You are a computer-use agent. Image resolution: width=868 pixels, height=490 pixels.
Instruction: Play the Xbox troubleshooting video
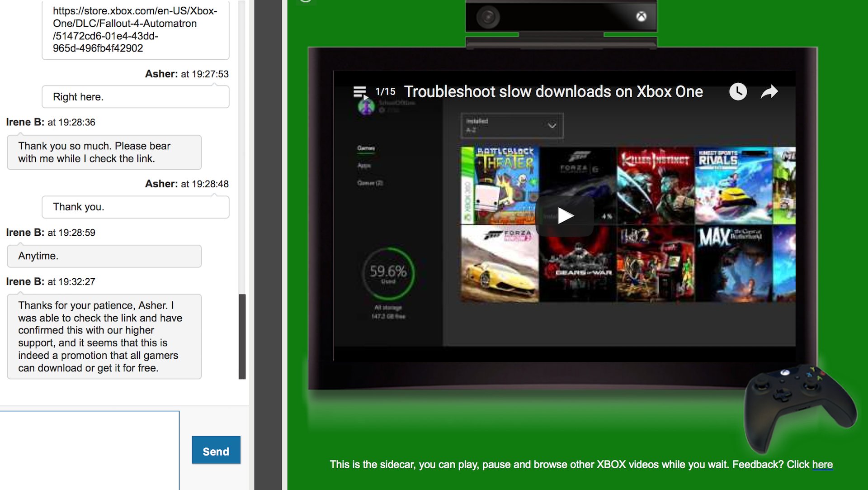565,216
